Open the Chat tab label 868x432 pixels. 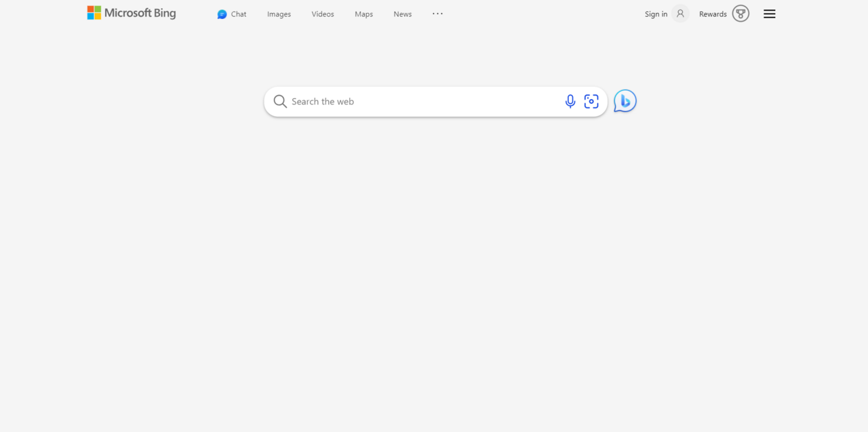(239, 14)
